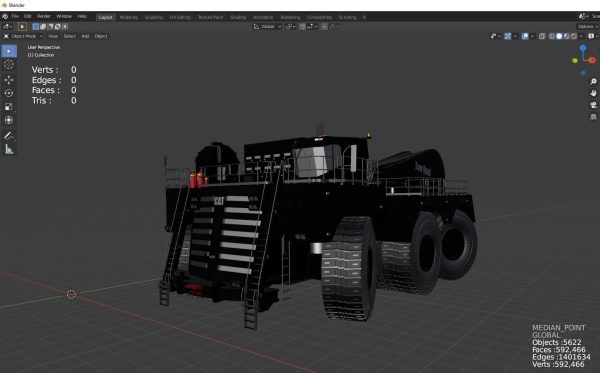Viewport: 600px width, 373px height.
Task: Activate the 3D Cursor tool
Action: pyautogui.click(x=9, y=64)
